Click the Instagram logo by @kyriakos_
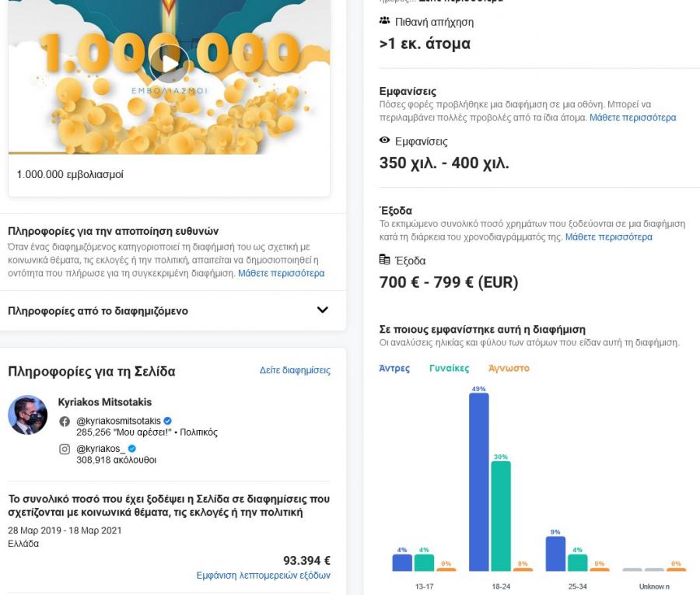The height and width of the screenshot is (595, 700). click(x=65, y=449)
